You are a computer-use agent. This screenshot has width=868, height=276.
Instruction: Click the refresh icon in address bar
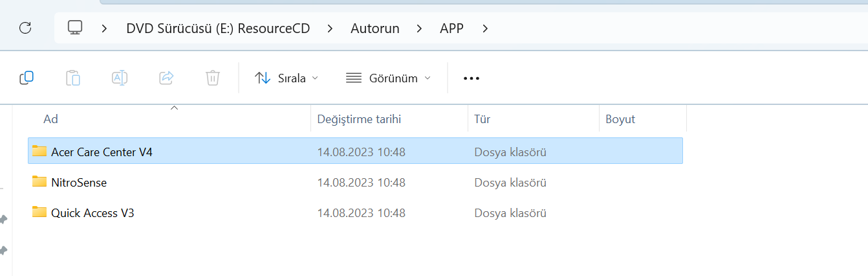tap(25, 29)
